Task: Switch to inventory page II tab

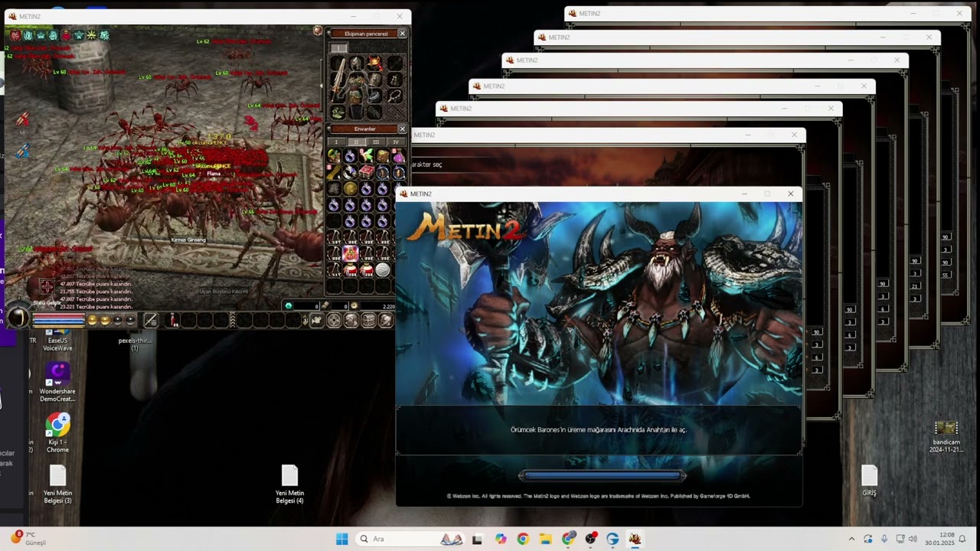Action: 356,142
